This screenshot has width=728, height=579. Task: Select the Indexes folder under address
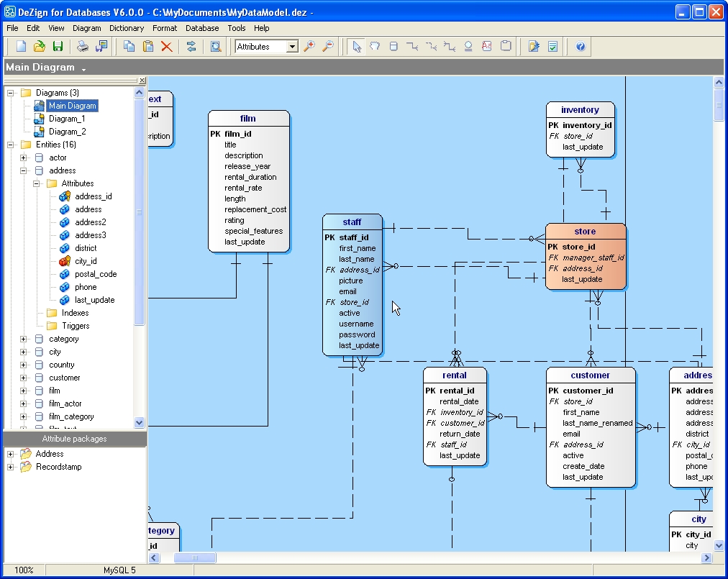(x=75, y=313)
